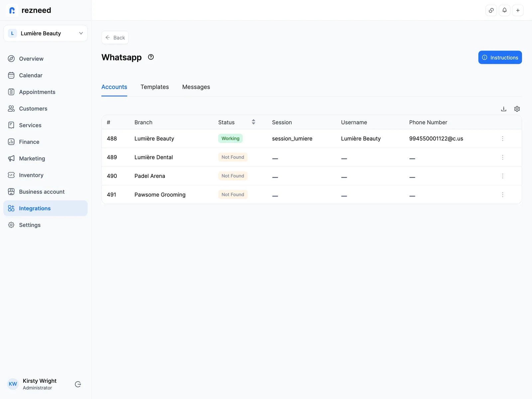Open row menu for Lumière Dental
The image size is (532, 399).
(502, 157)
